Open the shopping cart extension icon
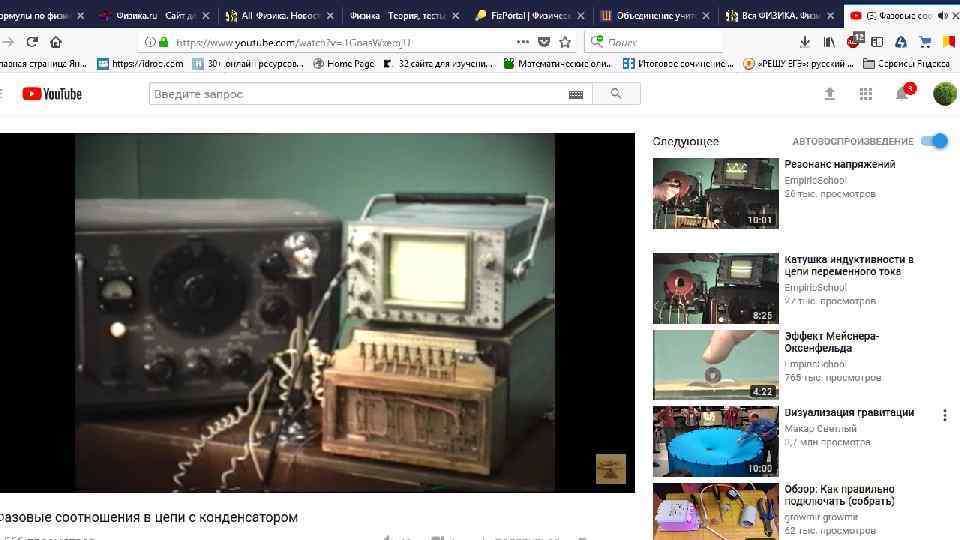 coord(925,42)
